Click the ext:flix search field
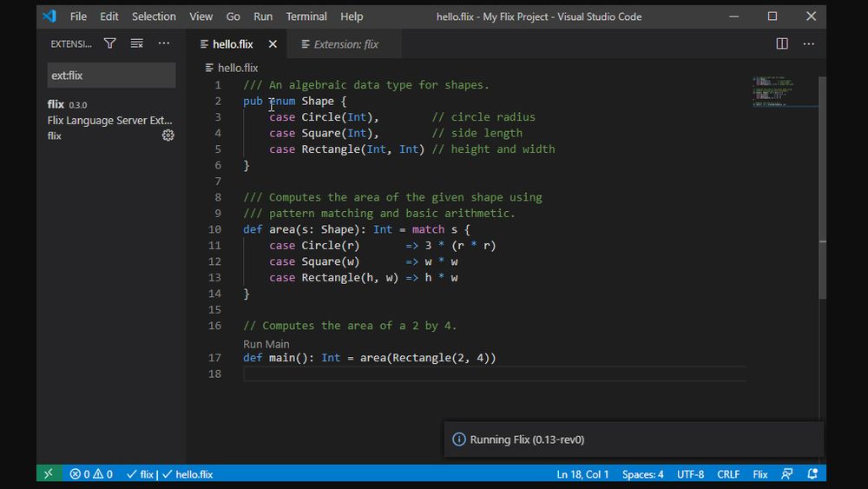Viewport: 868px width, 489px height. (111, 76)
